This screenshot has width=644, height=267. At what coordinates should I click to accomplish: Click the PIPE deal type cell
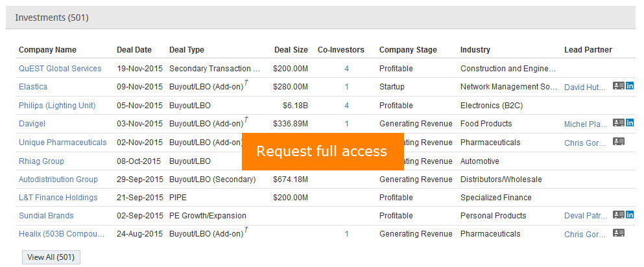click(x=178, y=197)
